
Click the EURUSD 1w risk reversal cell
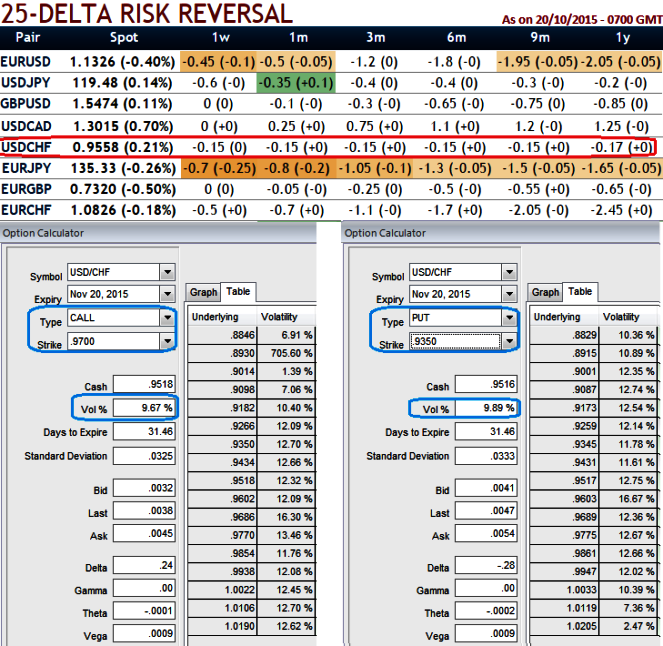pos(215,60)
